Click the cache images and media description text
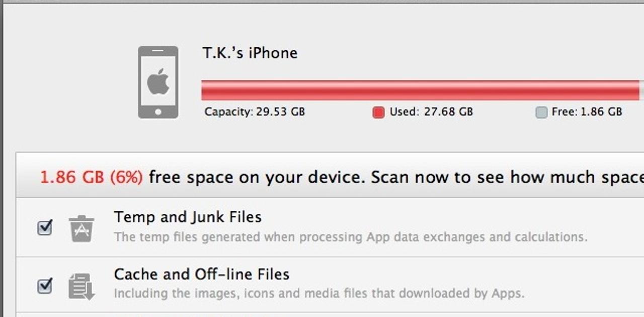644x317 pixels. pyautogui.click(x=319, y=293)
